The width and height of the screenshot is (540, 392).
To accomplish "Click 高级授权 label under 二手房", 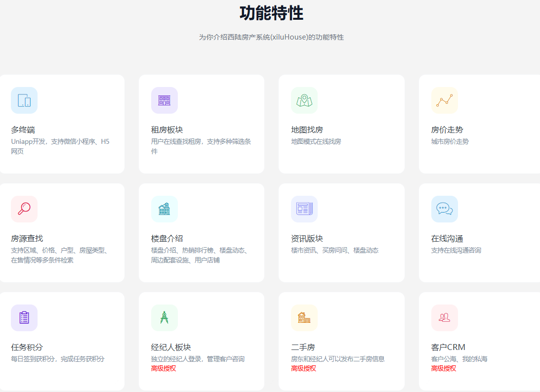I will [x=303, y=368].
